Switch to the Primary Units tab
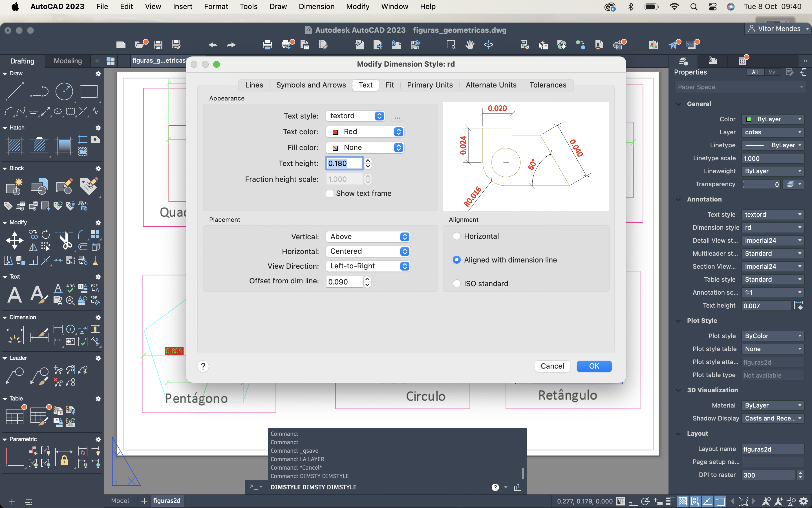Image resolution: width=812 pixels, height=508 pixels. coord(430,85)
